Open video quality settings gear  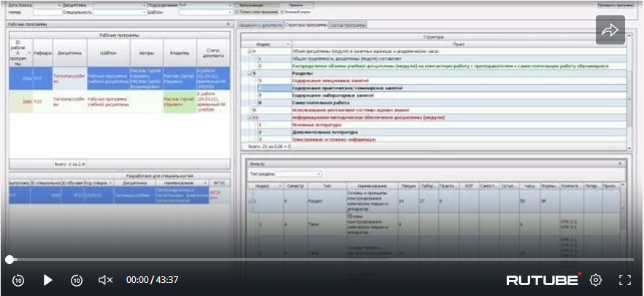(x=596, y=280)
